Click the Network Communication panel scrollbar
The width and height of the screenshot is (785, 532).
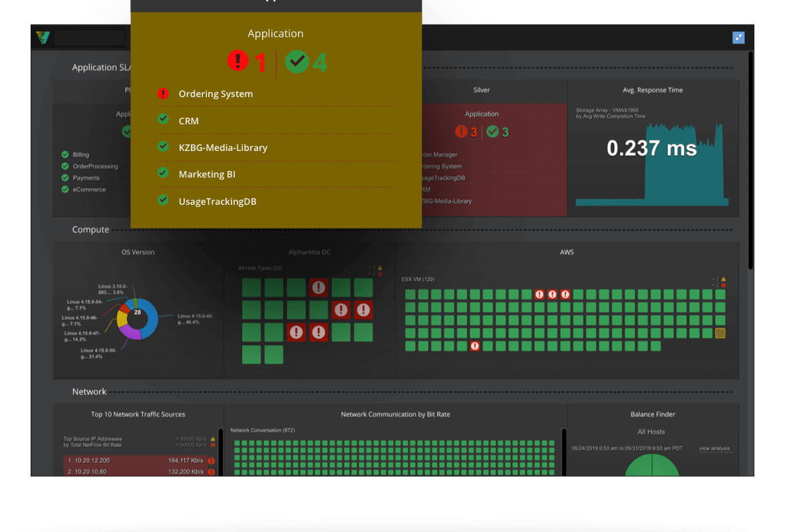(x=563, y=452)
